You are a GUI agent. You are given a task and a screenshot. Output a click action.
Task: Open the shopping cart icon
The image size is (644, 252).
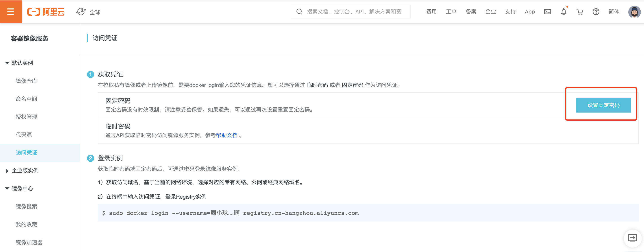coord(580,11)
